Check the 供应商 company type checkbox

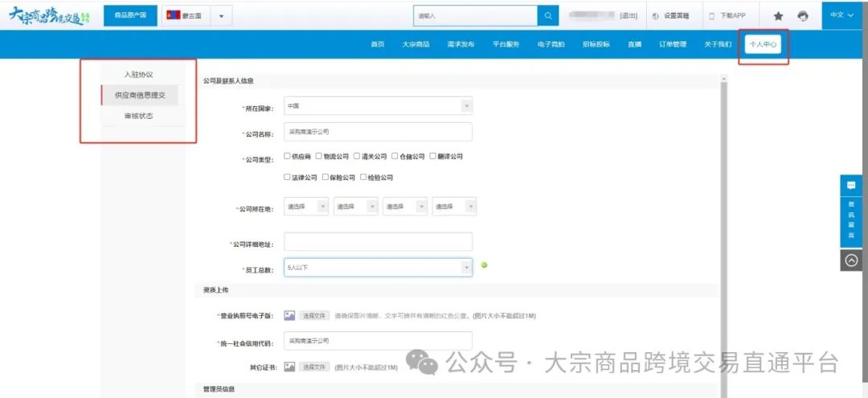(x=288, y=157)
